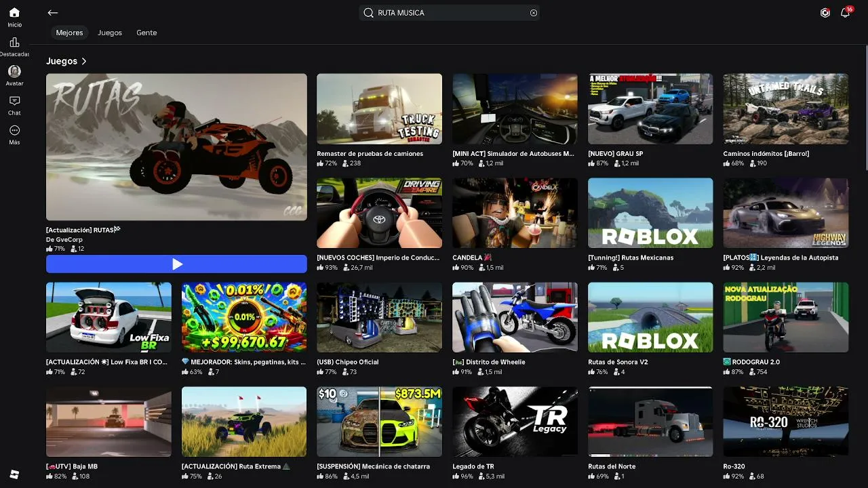
Task: Open the Chipeo Oficial game thumbnail
Action: pyautogui.click(x=379, y=318)
